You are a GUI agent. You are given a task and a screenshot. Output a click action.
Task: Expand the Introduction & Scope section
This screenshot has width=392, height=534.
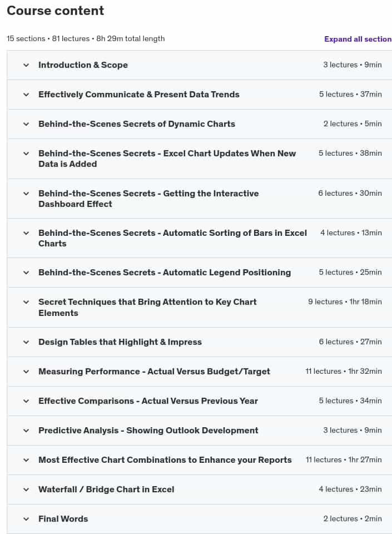(x=200, y=65)
